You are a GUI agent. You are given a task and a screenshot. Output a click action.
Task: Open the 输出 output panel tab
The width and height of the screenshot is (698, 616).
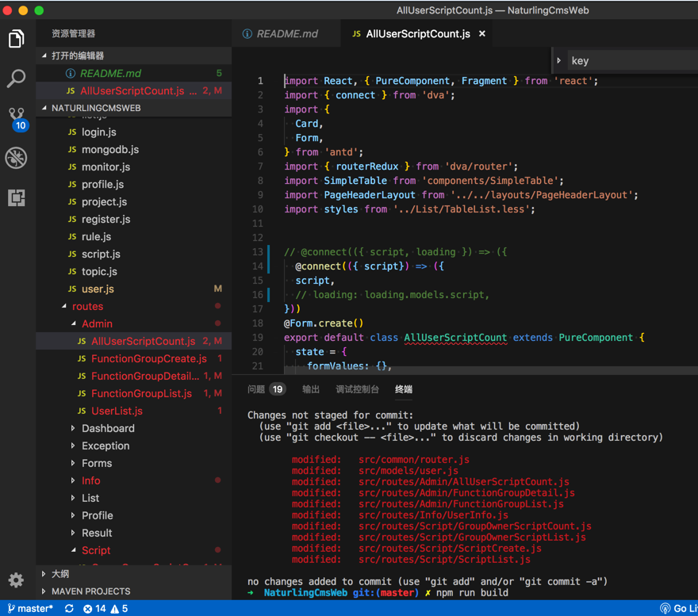(x=311, y=389)
